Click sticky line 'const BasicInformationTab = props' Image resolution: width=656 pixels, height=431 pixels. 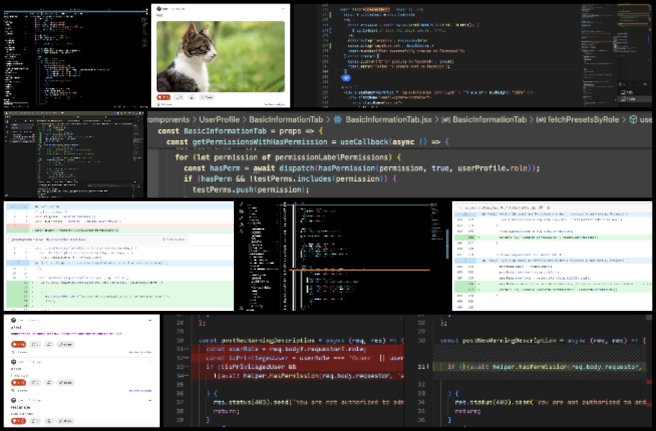[241, 131]
